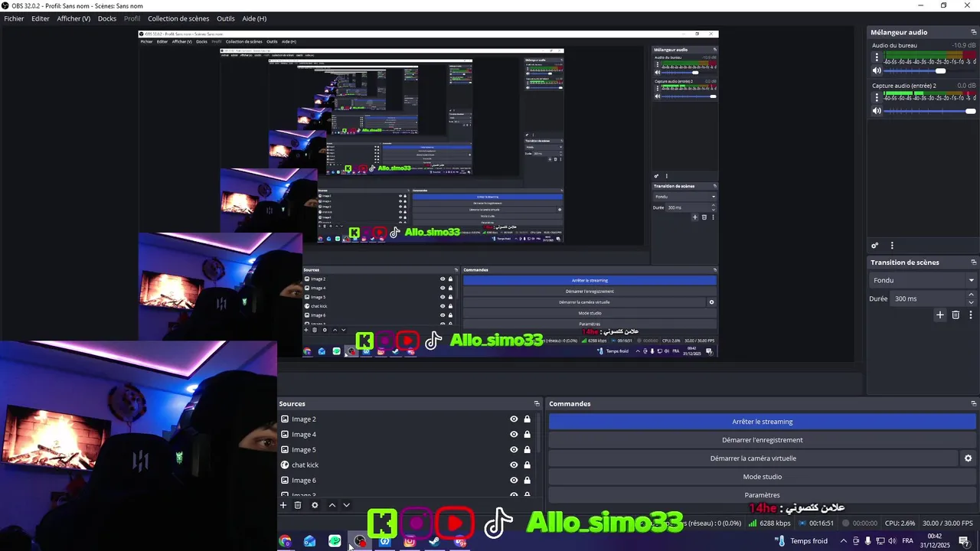Move the selected source down
The height and width of the screenshot is (551, 980).
point(346,505)
